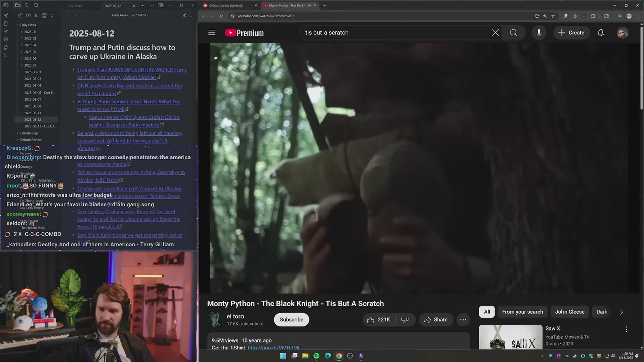Screen dimensions: 644x362
Task: Expand the 2025-05 folder
Action: pyautogui.click(x=30, y=52)
